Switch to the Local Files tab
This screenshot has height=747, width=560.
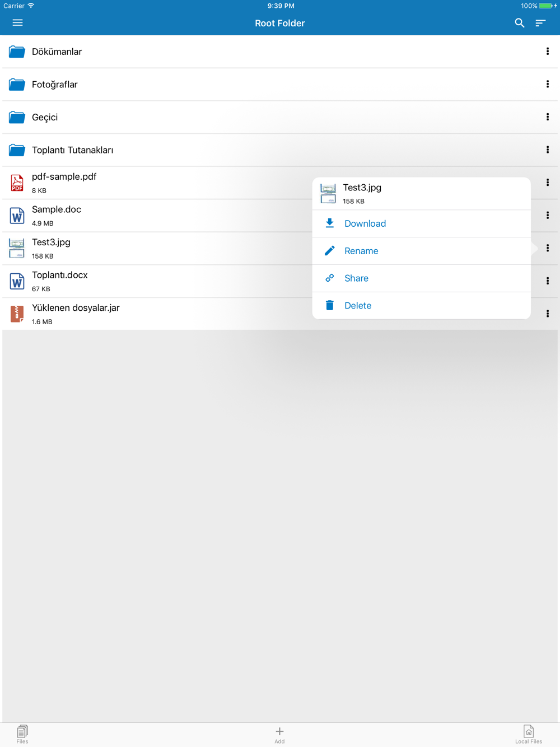(529, 734)
